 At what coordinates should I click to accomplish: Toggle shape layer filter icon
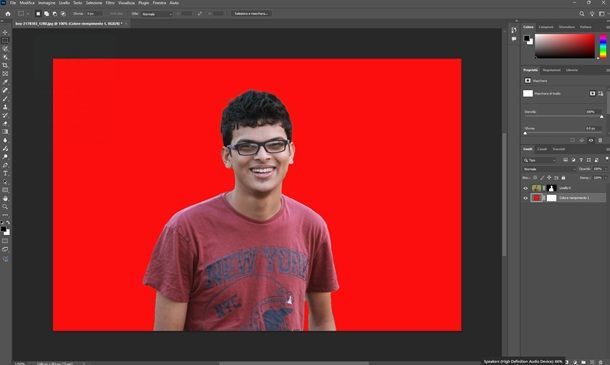(589, 160)
